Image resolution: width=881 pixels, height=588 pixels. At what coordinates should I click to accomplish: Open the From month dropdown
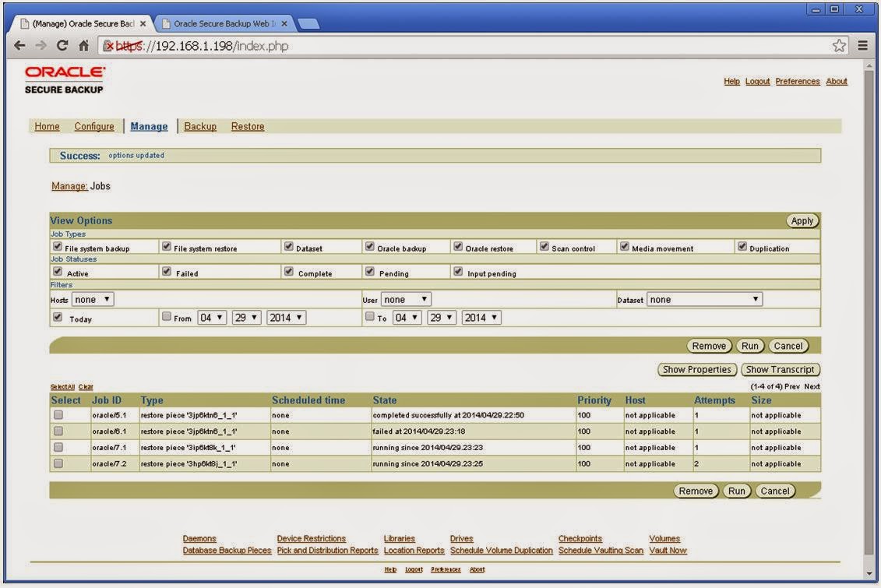(x=212, y=318)
